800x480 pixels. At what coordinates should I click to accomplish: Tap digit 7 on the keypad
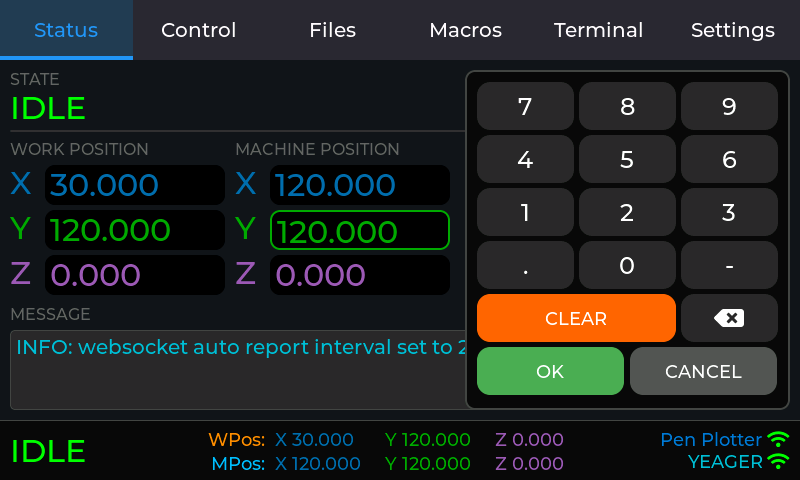[525, 106]
